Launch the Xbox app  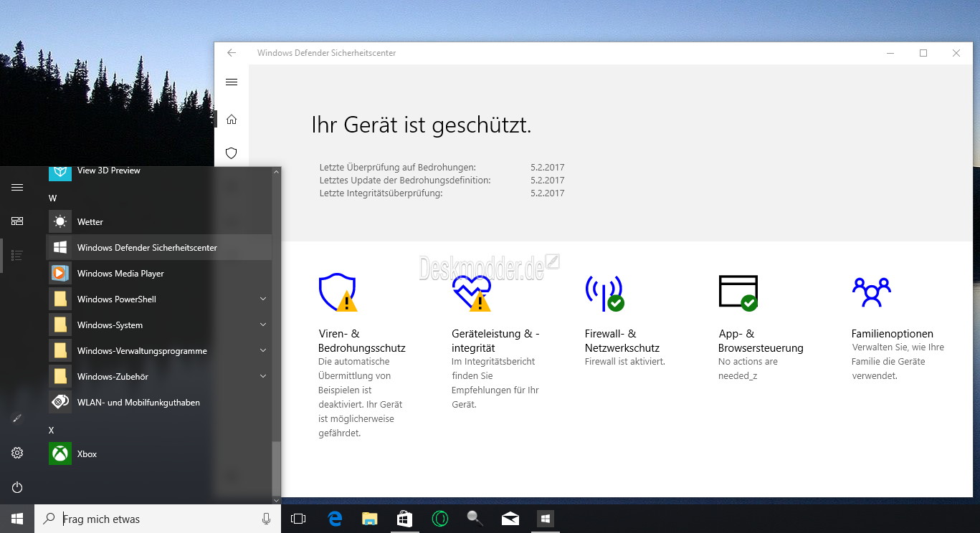click(x=158, y=454)
